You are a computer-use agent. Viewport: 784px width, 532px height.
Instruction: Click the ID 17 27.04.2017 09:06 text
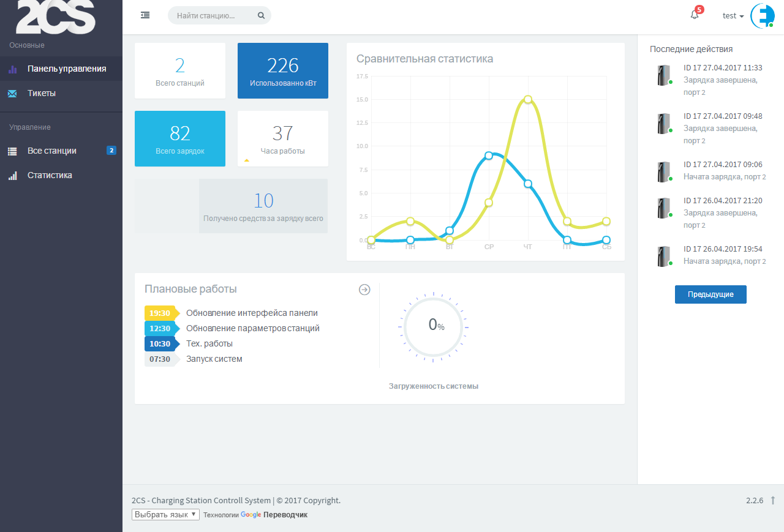723,165
